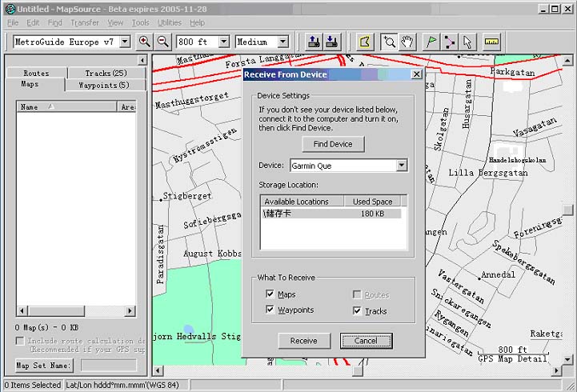Click the Map Set Name button
This screenshot has height=392, width=577.
[x=43, y=365]
